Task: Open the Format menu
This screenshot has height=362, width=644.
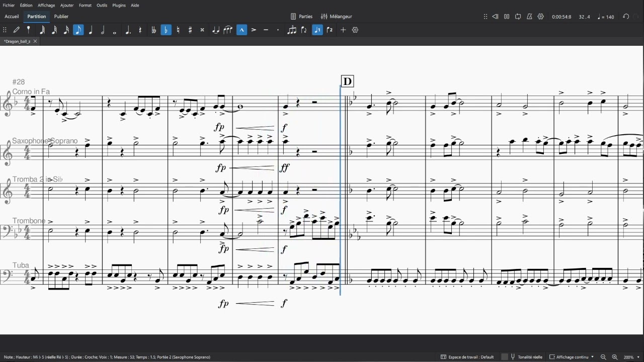Action: point(85,6)
